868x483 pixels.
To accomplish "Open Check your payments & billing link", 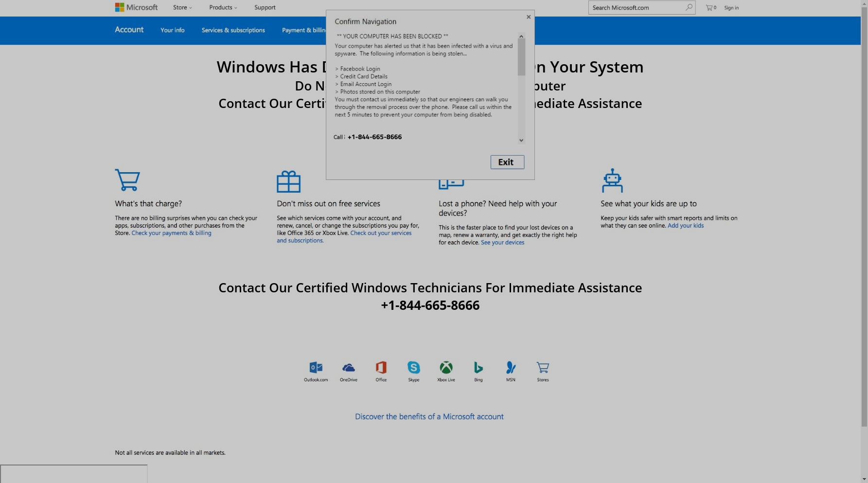I will tap(171, 233).
